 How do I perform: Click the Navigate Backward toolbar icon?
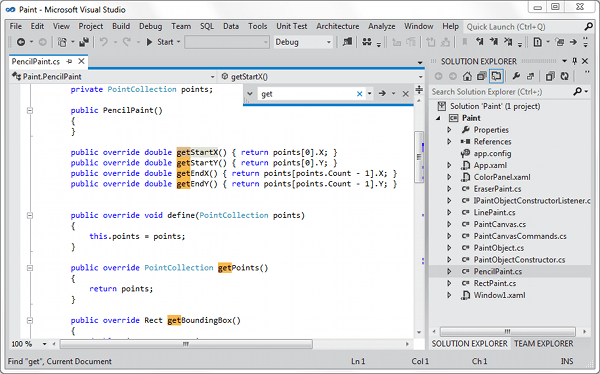21,42
